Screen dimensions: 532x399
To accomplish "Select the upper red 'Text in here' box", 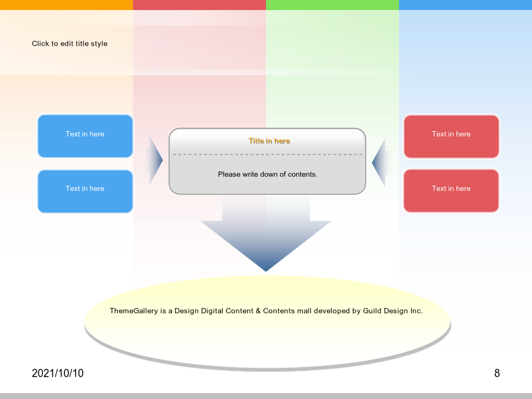I will 451,136.
